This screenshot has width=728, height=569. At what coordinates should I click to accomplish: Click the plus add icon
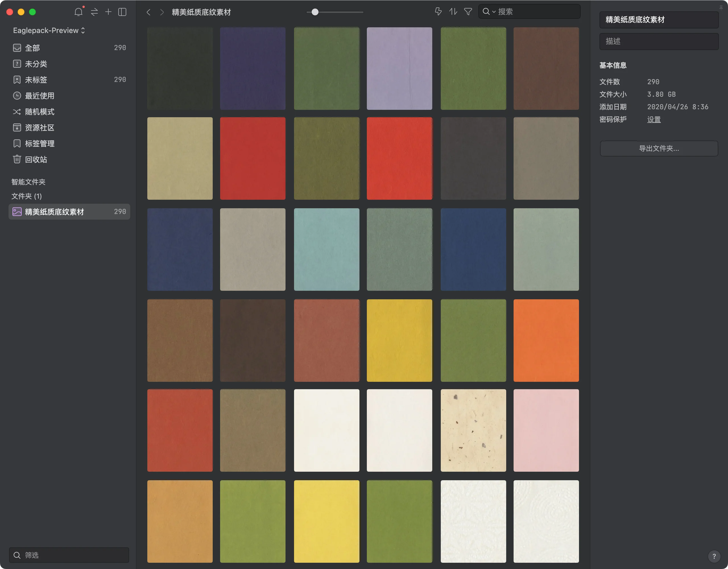coord(108,12)
